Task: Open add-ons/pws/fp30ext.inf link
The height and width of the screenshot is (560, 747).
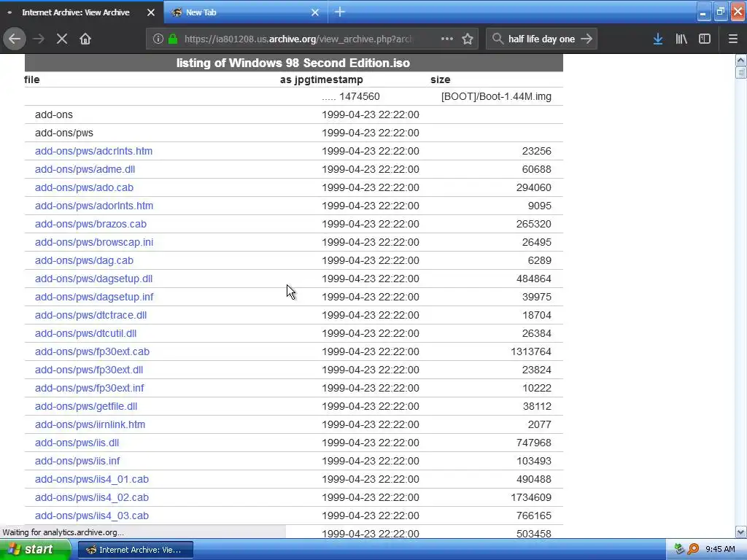Action: click(89, 388)
